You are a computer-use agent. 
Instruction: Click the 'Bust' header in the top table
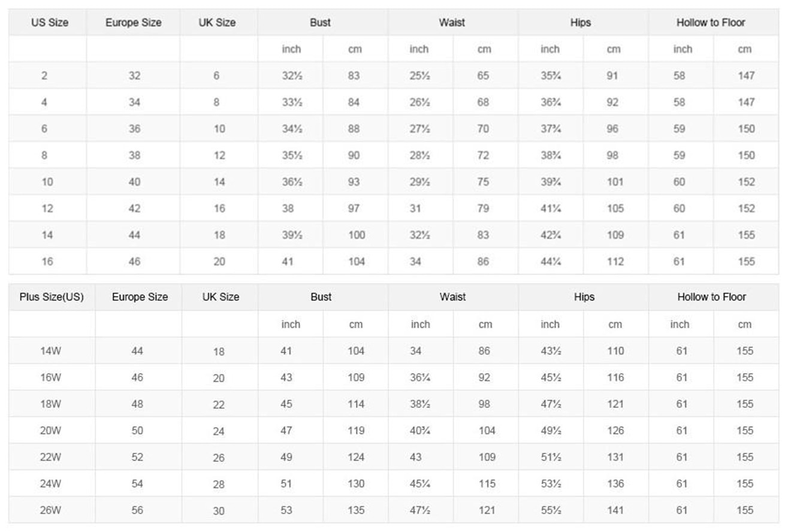click(x=321, y=23)
